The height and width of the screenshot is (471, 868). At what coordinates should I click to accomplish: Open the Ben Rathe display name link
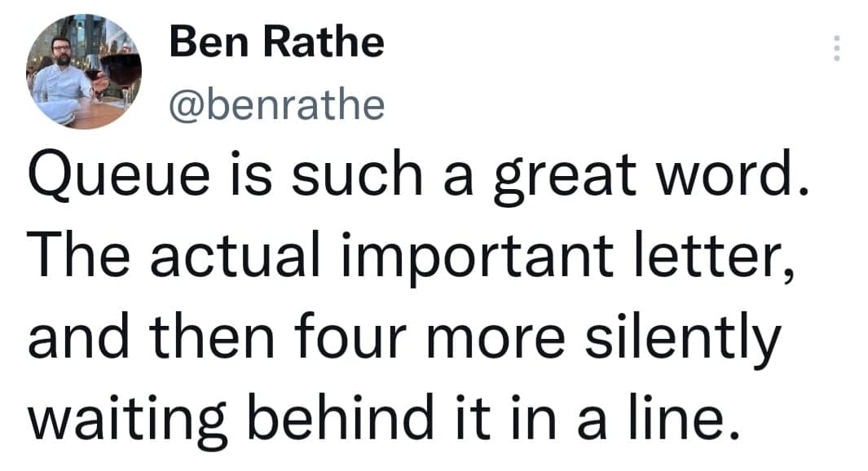(276, 42)
